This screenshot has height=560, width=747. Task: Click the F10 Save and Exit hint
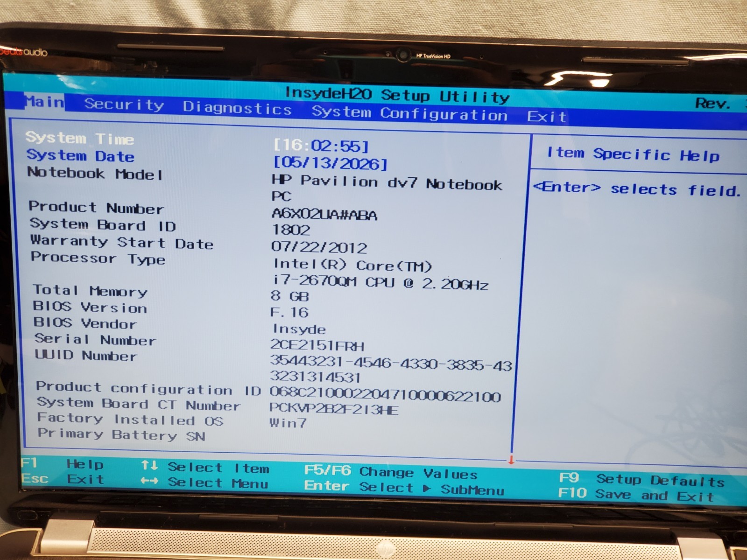click(635, 495)
